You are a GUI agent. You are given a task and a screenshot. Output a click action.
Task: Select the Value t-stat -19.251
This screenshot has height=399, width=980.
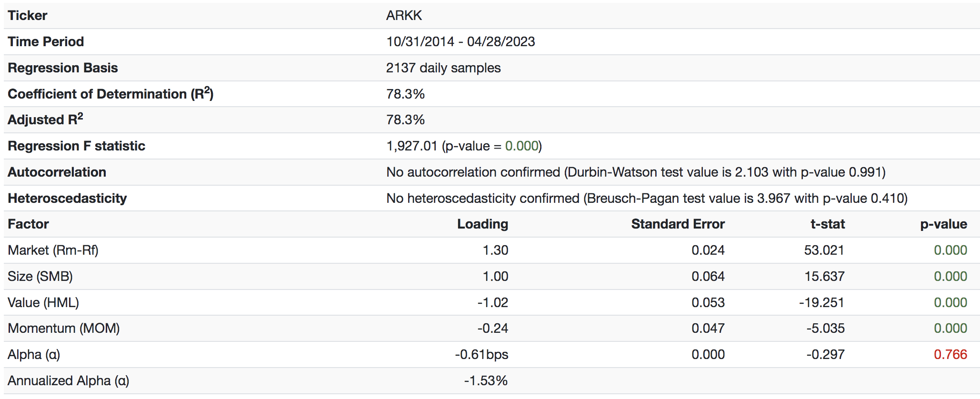[822, 302]
